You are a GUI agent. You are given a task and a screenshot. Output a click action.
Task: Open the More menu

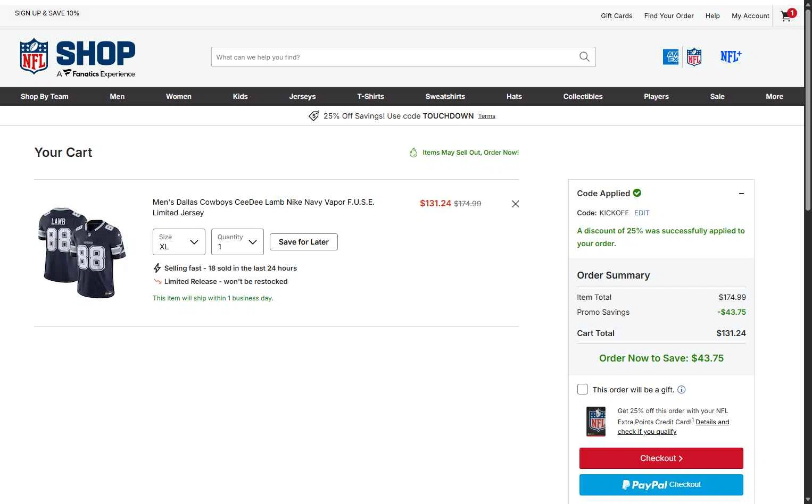775,97
